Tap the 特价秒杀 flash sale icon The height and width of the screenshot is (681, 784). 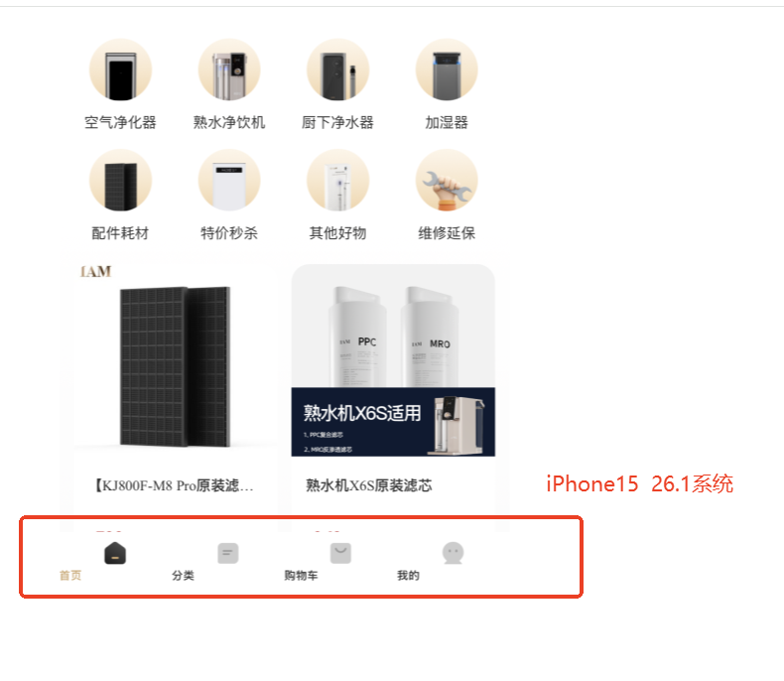[229, 180]
